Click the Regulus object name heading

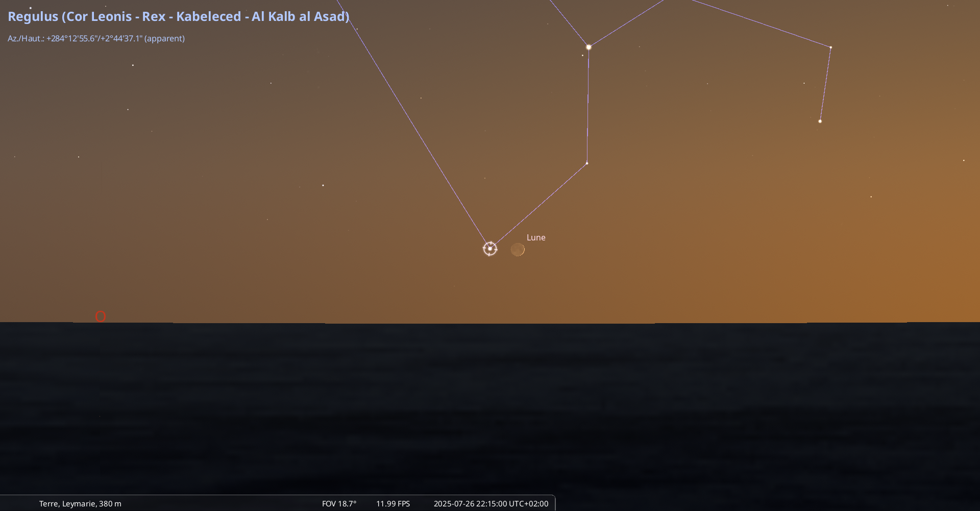[x=178, y=16]
